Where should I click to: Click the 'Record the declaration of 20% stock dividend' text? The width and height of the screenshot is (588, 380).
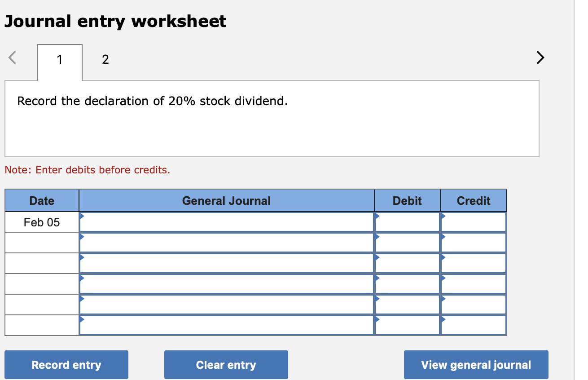point(153,101)
